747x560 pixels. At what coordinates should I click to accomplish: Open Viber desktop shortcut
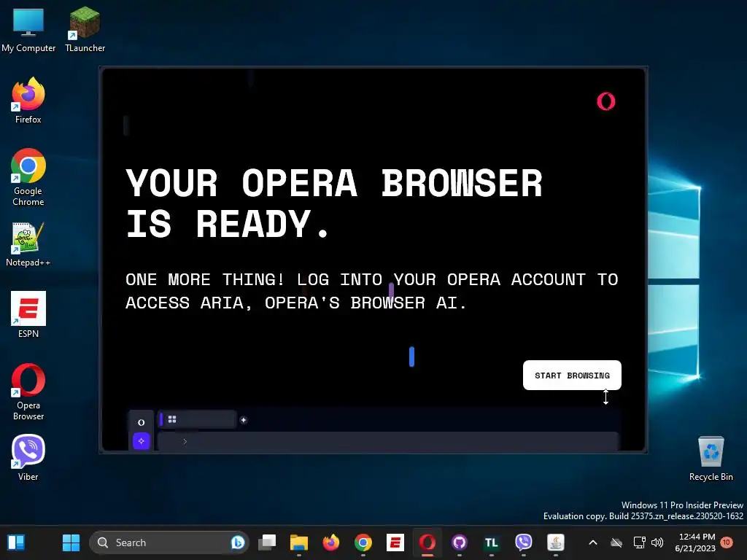28,458
